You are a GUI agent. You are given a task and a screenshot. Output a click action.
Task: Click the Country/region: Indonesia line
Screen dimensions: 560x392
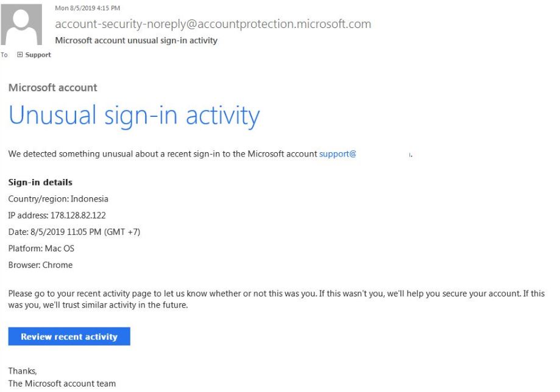58,199
